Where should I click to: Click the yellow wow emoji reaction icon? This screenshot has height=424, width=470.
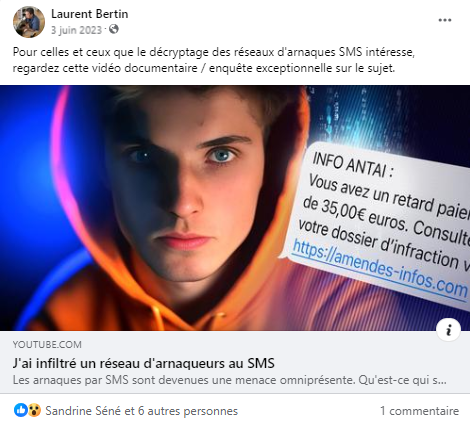point(34,410)
